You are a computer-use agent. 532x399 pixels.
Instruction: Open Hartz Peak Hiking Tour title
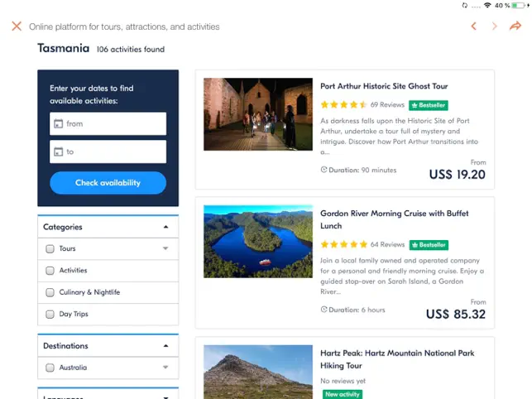(x=397, y=359)
